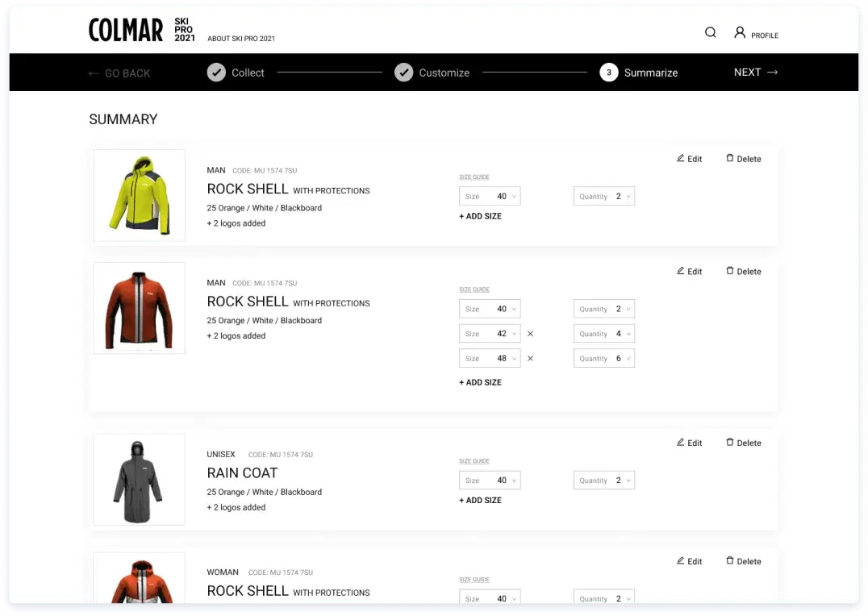Open size guide for red man Rock Shell
The height and width of the screenshot is (616, 868).
[x=474, y=289]
